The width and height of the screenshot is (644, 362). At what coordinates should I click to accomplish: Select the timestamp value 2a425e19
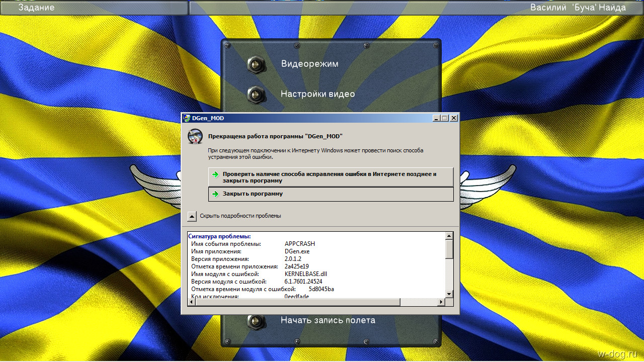297,266
